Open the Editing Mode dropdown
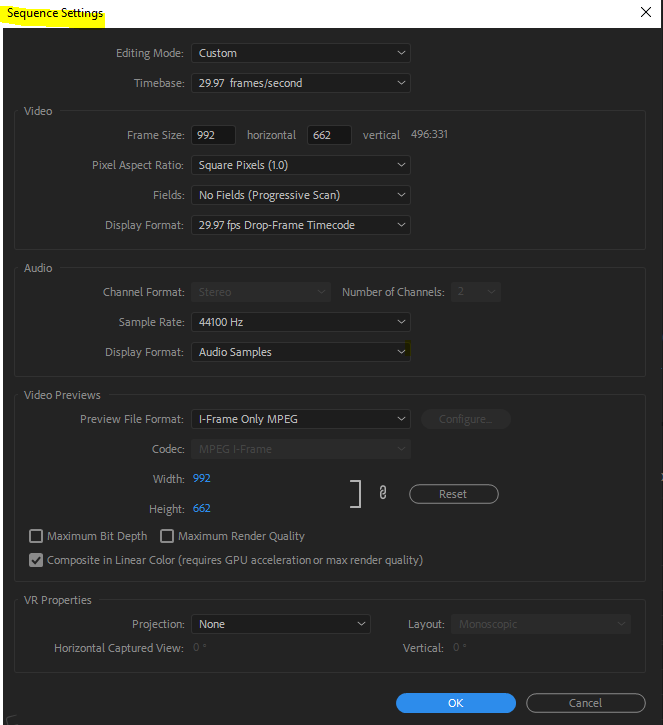 coord(300,53)
